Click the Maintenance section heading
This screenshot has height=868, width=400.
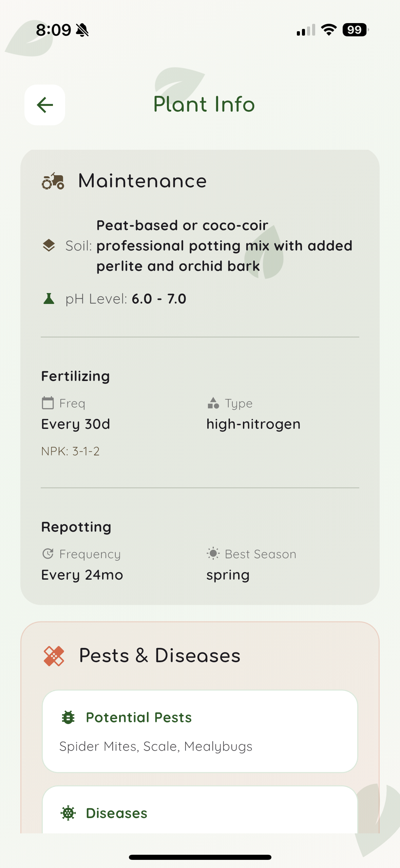pyautogui.click(x=142, y=181)
